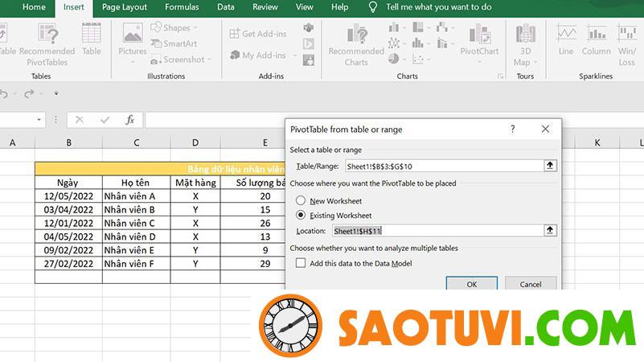Click the Tell me lightbulb icon

coord(372,7)
